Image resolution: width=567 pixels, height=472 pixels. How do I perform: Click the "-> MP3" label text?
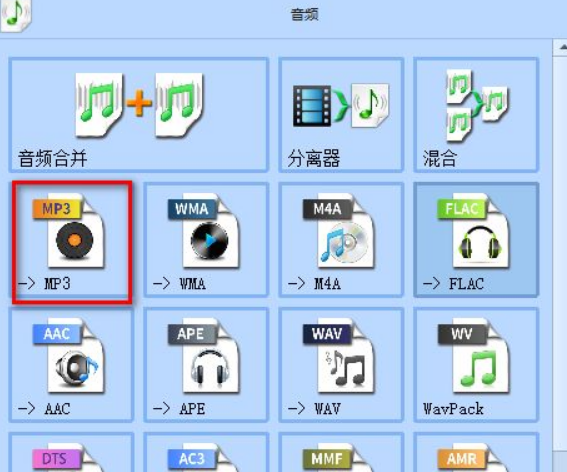coord(44,284)
